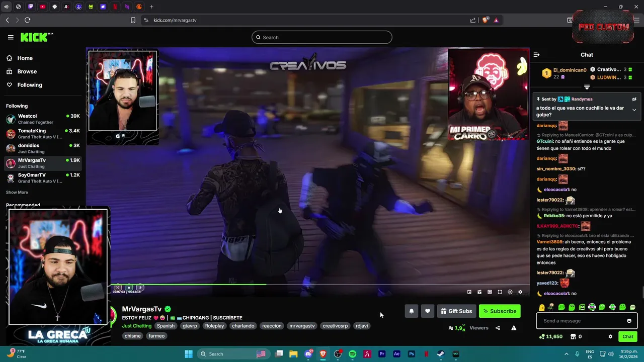Jump to live playback icon
644x362 pixels.
click(x=510, y=292)
